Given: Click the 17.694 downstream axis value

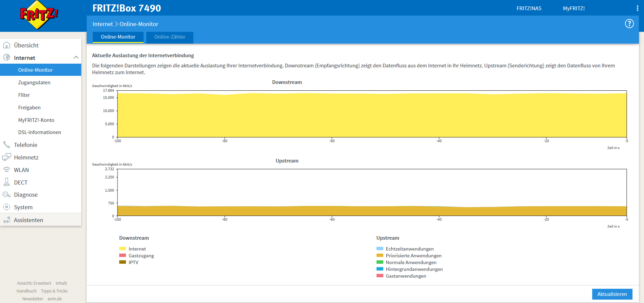Looking at the screenshot, I should tap(108, 90).
